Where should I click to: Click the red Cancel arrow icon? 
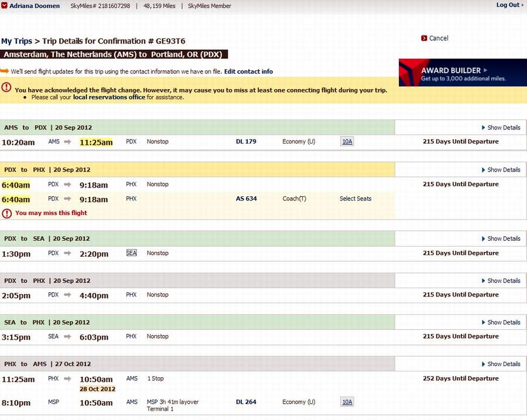424,38
